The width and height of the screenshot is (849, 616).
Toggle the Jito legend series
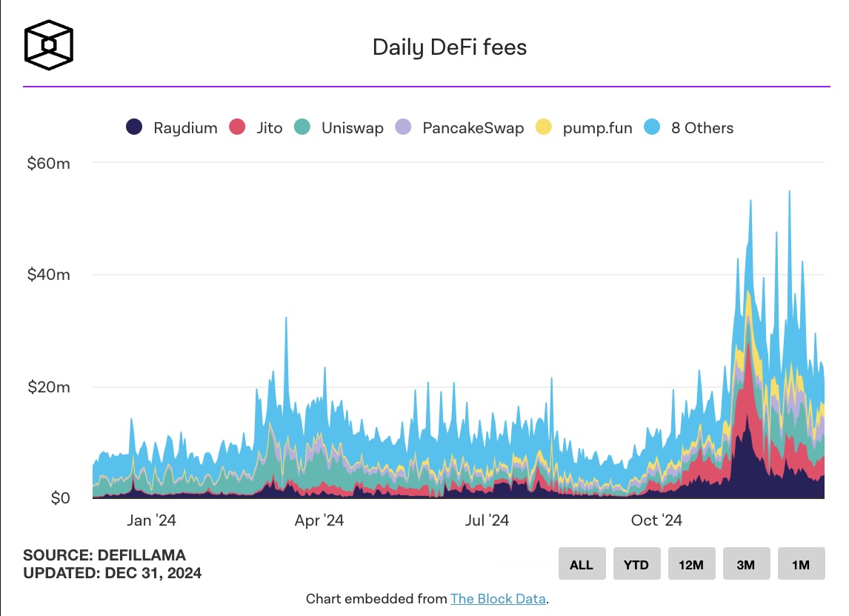[x=256, y=128]
